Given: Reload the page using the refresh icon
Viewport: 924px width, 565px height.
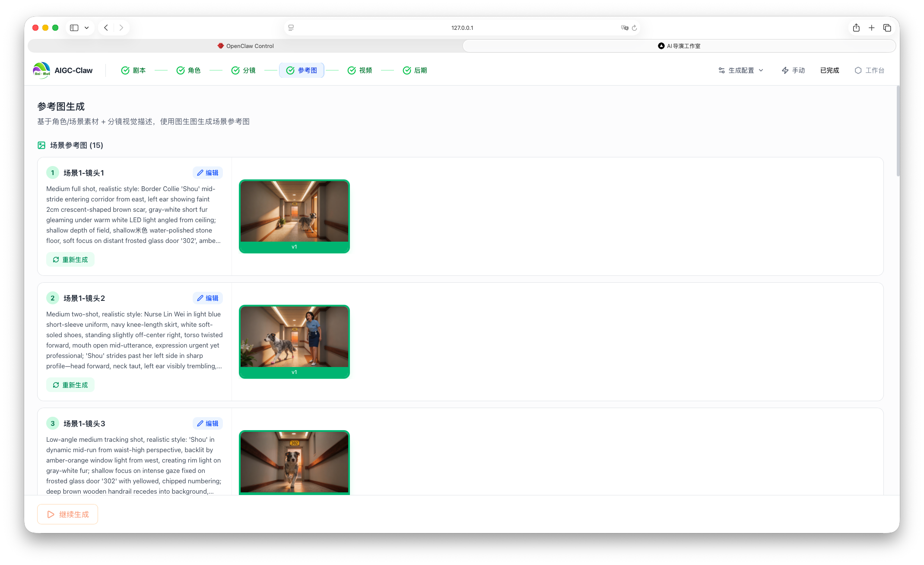Looking at the screenshot, I should pos(634,28).
